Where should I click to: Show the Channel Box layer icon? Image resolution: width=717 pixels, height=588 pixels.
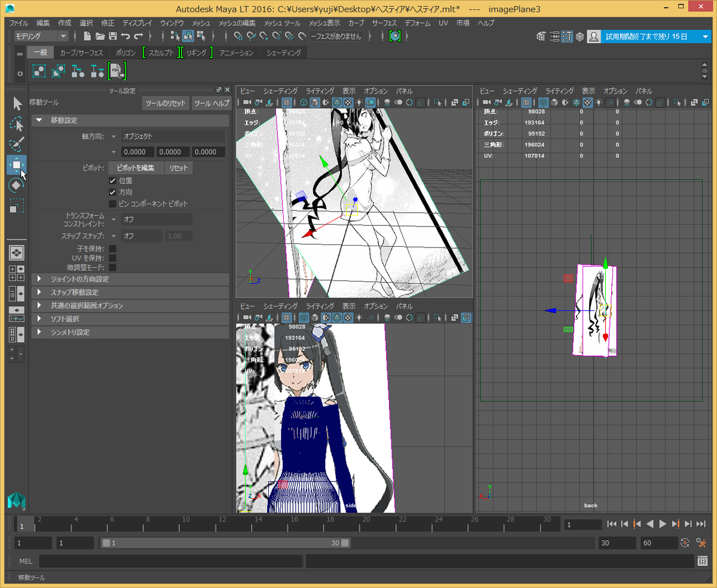click(580, 36)
